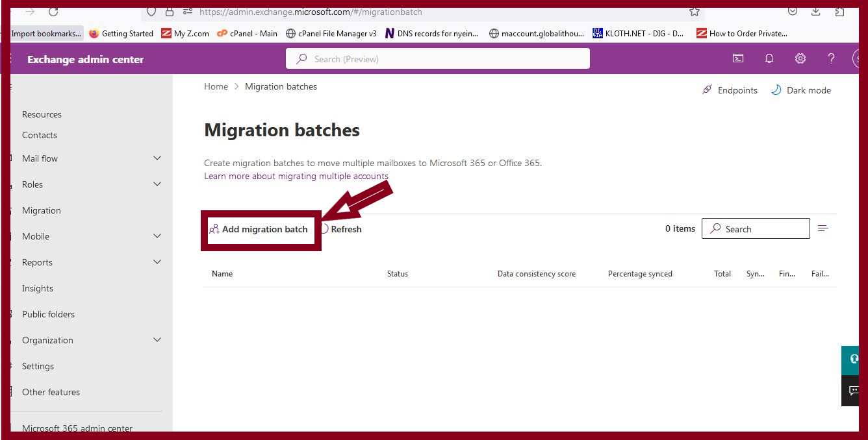Open cPanel File Manager v3 bookmark
This screenshot has height=440, width=868.
[331, 33]
